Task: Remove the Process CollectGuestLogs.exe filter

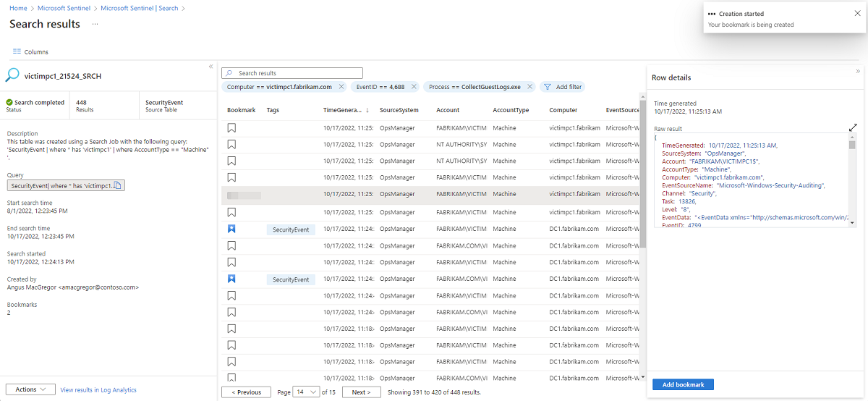Action: 530,87
